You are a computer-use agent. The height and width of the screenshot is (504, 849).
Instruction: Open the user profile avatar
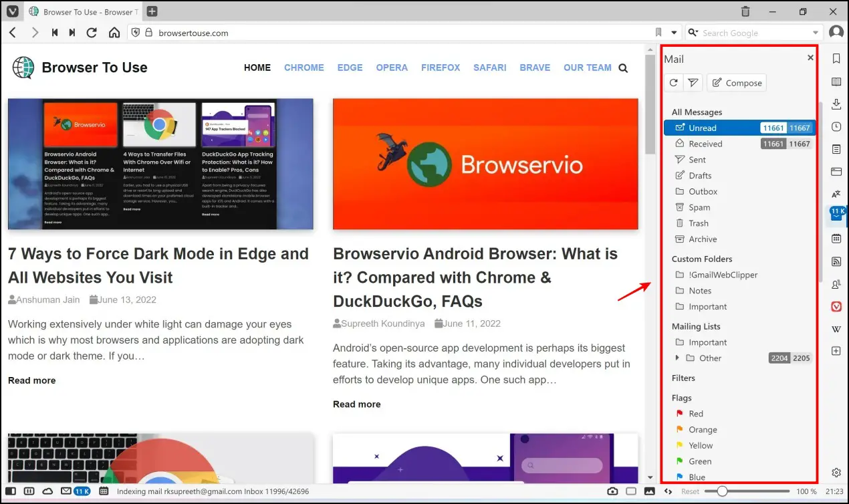pos(836,33)
